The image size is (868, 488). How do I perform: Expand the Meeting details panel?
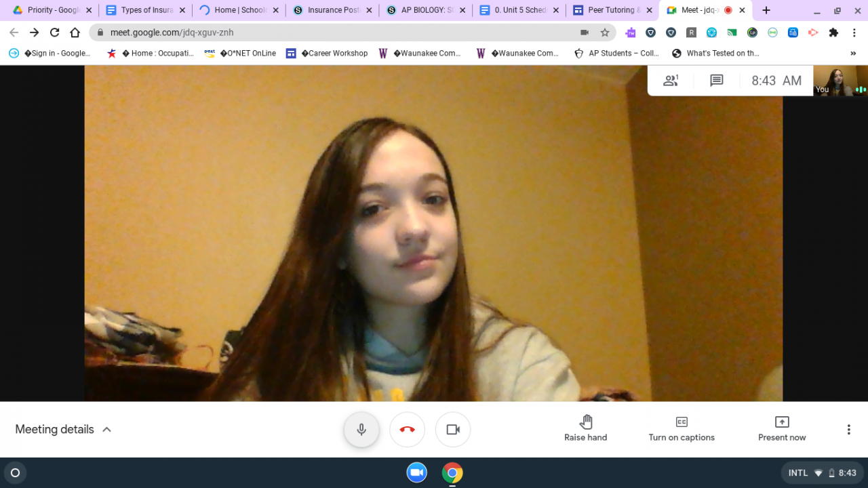(x=63, y=429)
